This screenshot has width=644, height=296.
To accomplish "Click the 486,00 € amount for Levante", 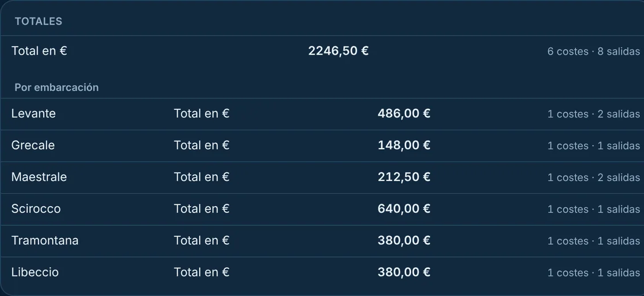I will [404, 113].
